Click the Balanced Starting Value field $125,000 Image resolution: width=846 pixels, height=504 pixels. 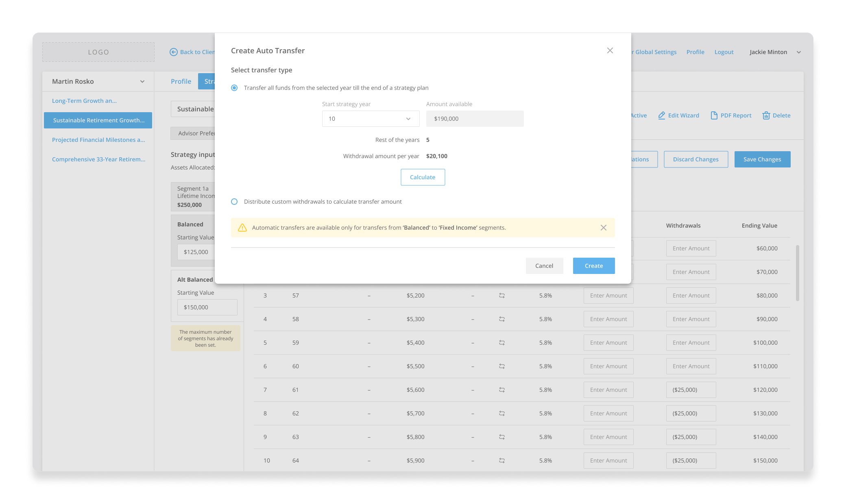pos(196,252)
